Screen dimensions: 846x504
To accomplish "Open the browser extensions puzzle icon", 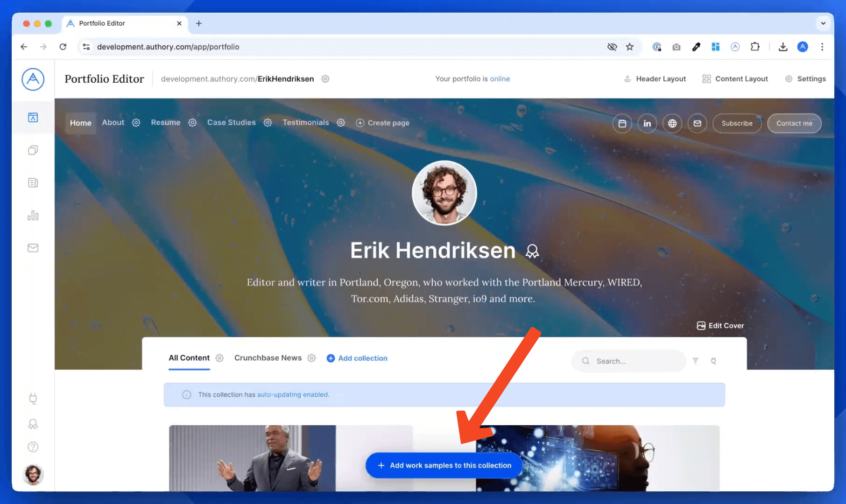I will point(755,47).
